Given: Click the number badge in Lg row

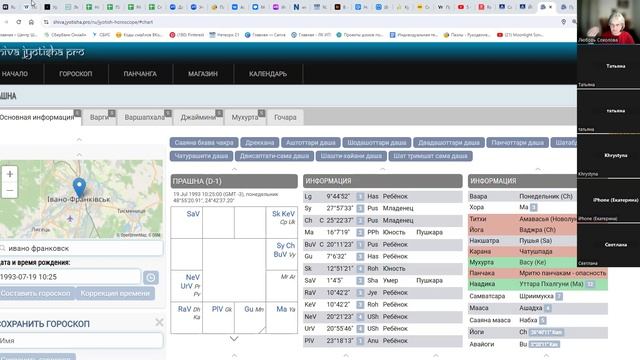Looking at the screenshot, I should (360, 197).
